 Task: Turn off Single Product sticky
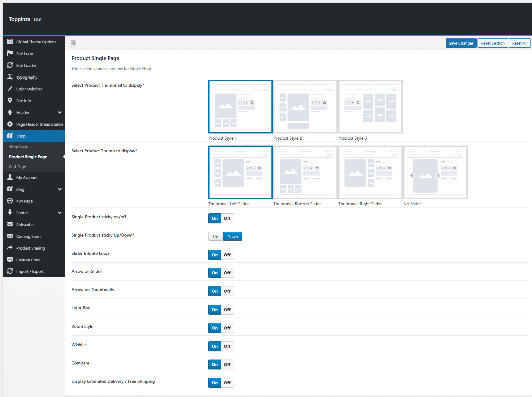pyautogui.click(x=227, y=218)
